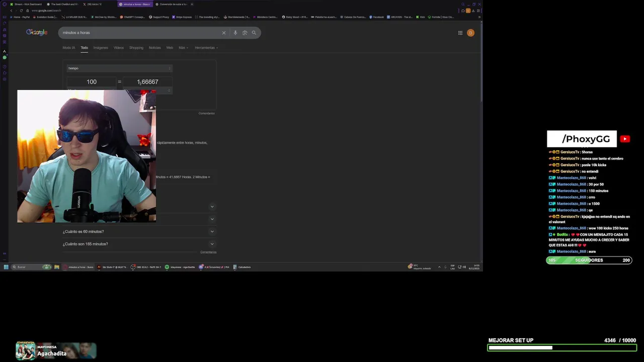Select the Shopping results tab
This screenshot has height=362, width=644.
click(x=136, y=48)
